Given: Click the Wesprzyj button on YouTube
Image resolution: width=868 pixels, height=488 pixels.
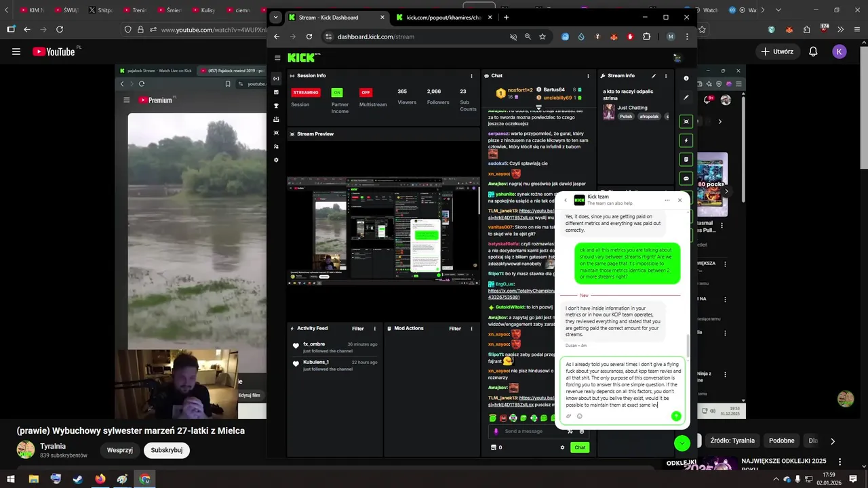Looking at the screenshot, I should click(119, 450).
